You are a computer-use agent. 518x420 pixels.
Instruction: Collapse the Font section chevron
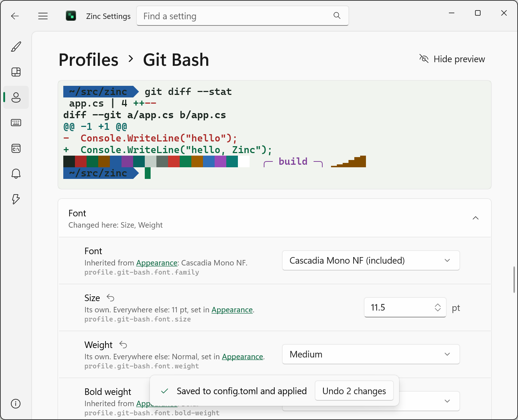pos(475,218)
